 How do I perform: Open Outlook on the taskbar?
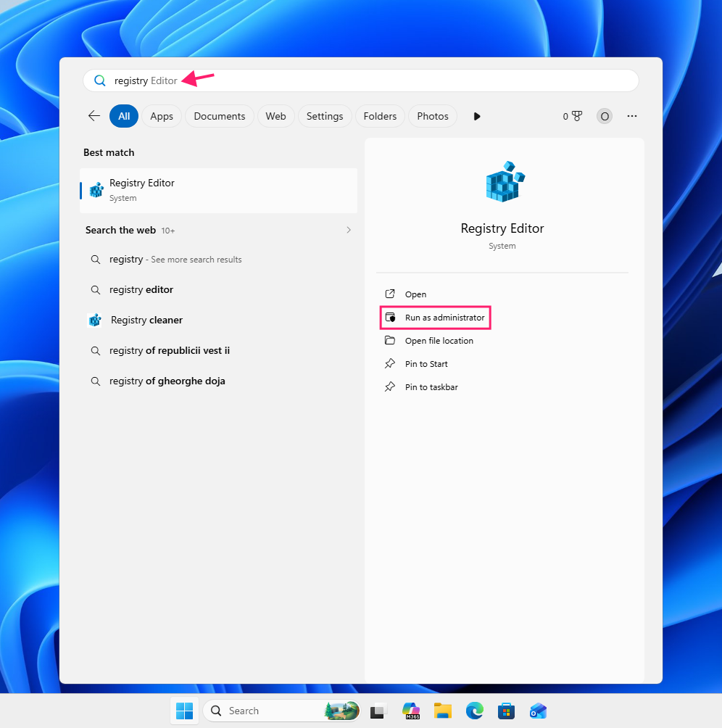539,711
